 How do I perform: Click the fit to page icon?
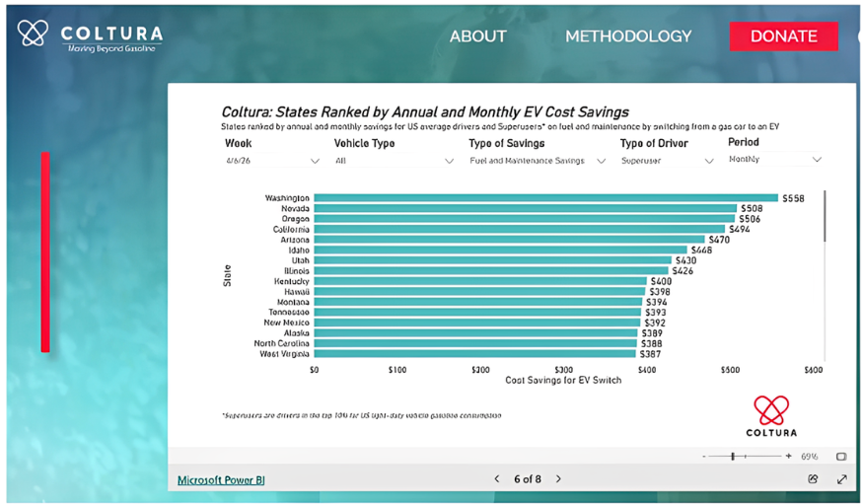point(840,457)
